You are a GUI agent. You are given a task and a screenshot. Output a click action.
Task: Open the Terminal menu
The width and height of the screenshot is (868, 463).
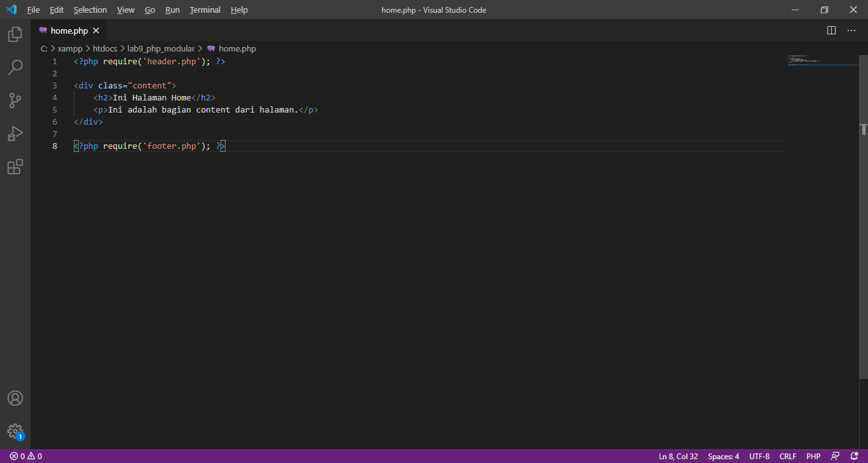pyautogui.click(x=205, y=10)
